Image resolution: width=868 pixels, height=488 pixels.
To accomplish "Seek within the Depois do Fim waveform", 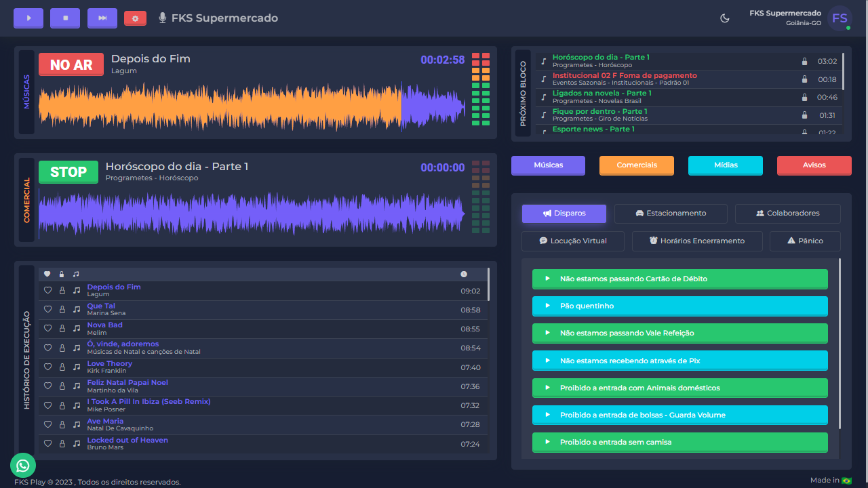I will pos(251,106).
